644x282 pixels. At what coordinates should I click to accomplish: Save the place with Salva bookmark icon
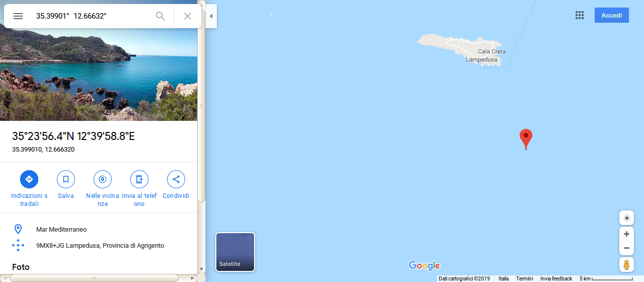pos(66,179)
